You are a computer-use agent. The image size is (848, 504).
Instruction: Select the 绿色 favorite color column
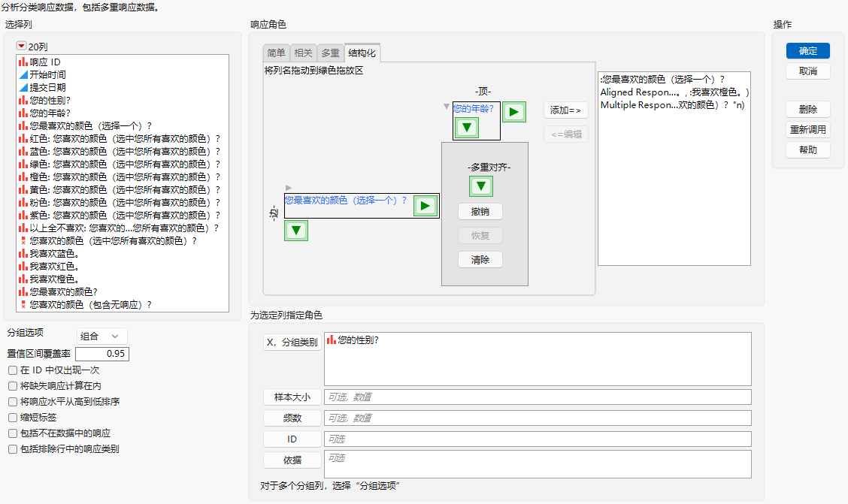(120, 164)
